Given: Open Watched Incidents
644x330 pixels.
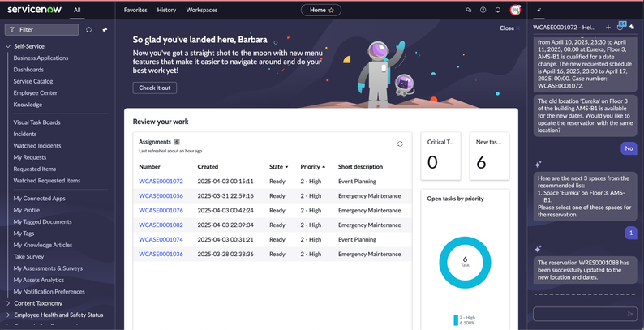Looking at the screenshot, I should (x=37, y=146).
